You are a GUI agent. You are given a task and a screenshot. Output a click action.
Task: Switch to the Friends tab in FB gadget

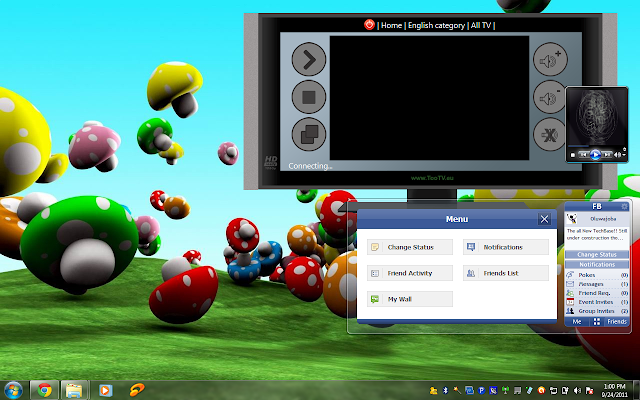click(x=616, y=322)
